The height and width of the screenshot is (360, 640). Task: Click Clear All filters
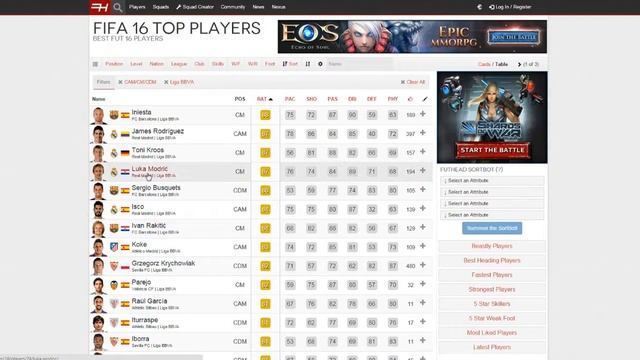point(413,82)
